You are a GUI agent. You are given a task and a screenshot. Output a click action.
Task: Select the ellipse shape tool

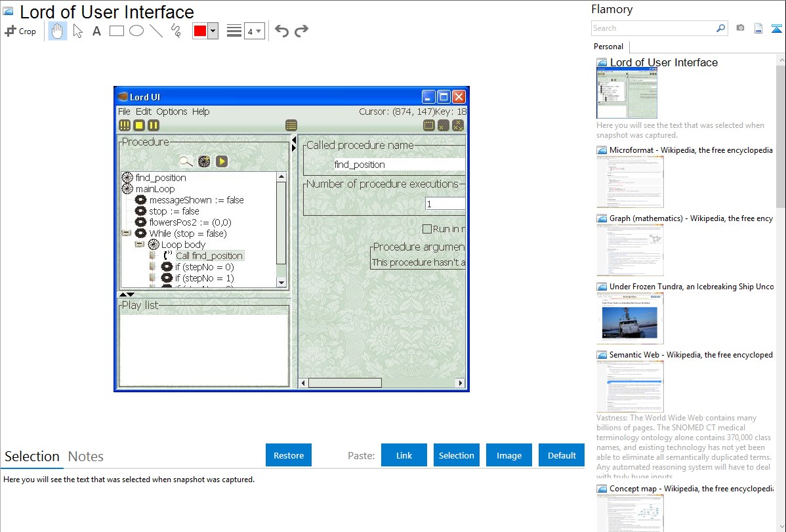(x=136, y=31)
